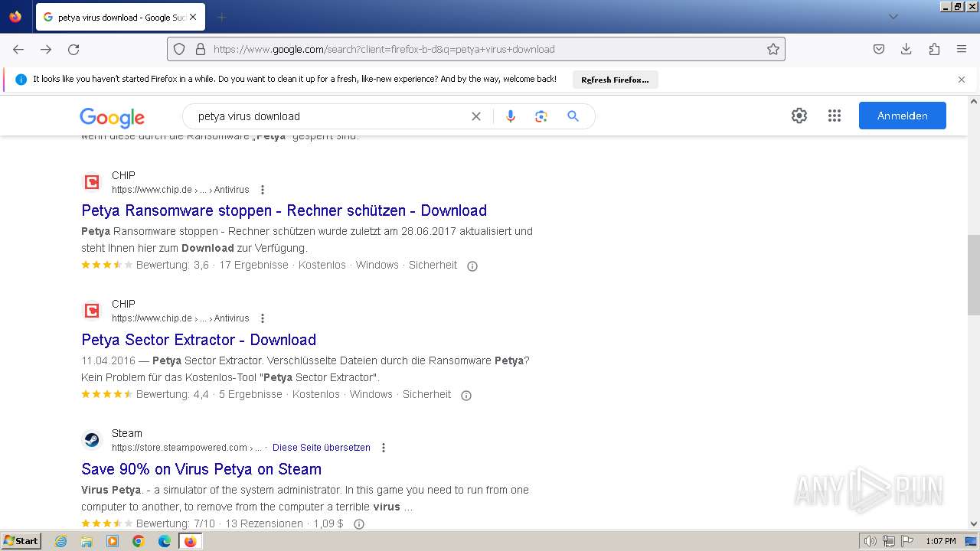The width and height of the screenshot is (980, 551).
Task: Focus the Firefox address bar
Action: [x=487, y=49]
